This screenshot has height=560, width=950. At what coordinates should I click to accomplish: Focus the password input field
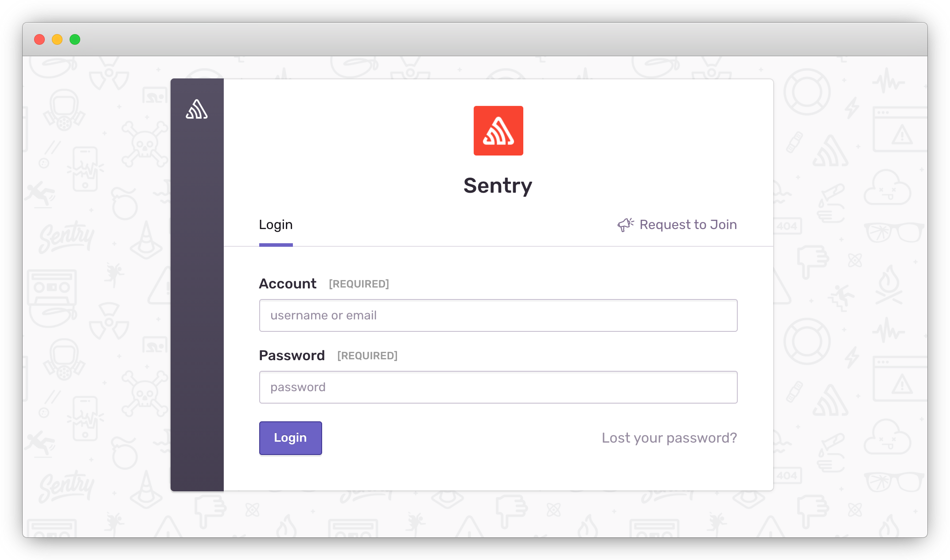click(x=498, y=387)
